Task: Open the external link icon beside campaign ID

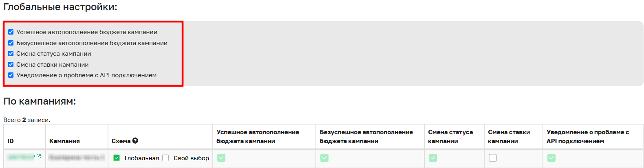Action: (x=39, y=156)
